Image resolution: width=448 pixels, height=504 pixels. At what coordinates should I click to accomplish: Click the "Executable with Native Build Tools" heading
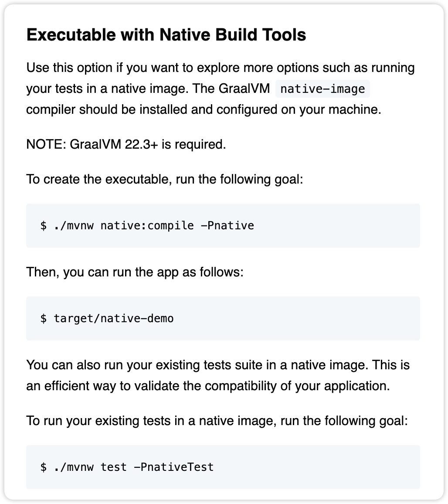click(x=166, y=35)
